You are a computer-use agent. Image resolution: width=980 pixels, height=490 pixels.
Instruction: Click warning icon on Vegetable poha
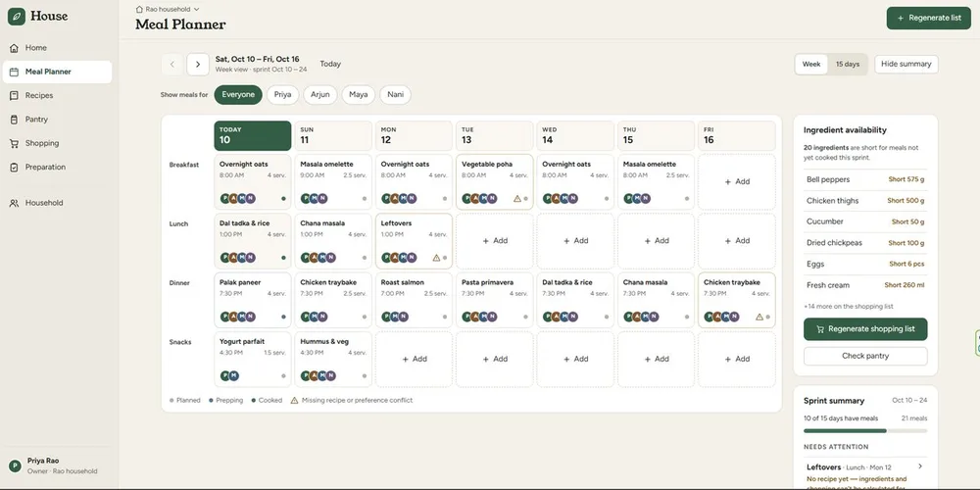[x=516, y=199]
